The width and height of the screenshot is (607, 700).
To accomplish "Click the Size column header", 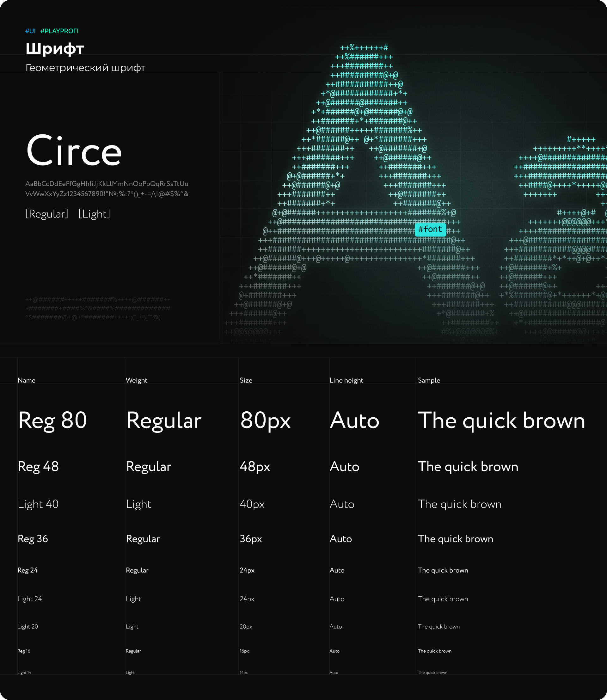I will pos(246,380).
